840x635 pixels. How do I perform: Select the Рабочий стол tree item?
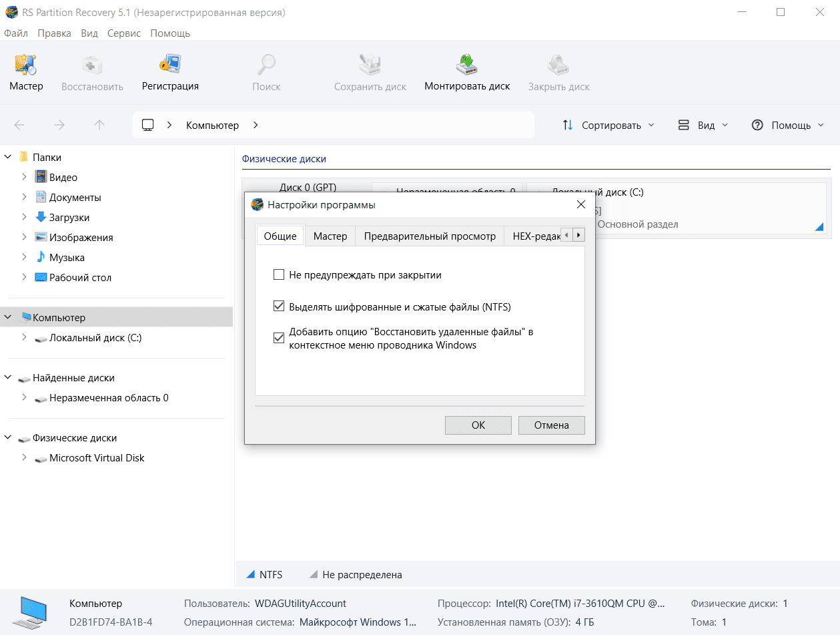80,278
